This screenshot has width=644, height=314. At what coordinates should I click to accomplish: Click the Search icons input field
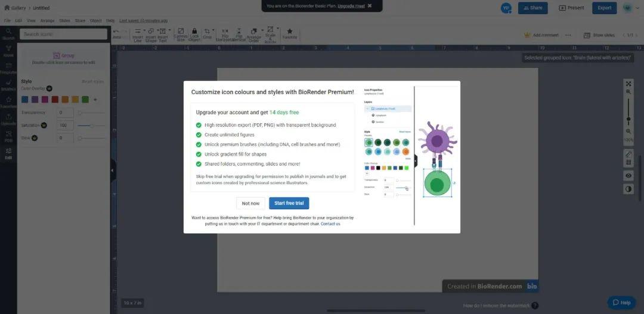(x=63, y=34)
